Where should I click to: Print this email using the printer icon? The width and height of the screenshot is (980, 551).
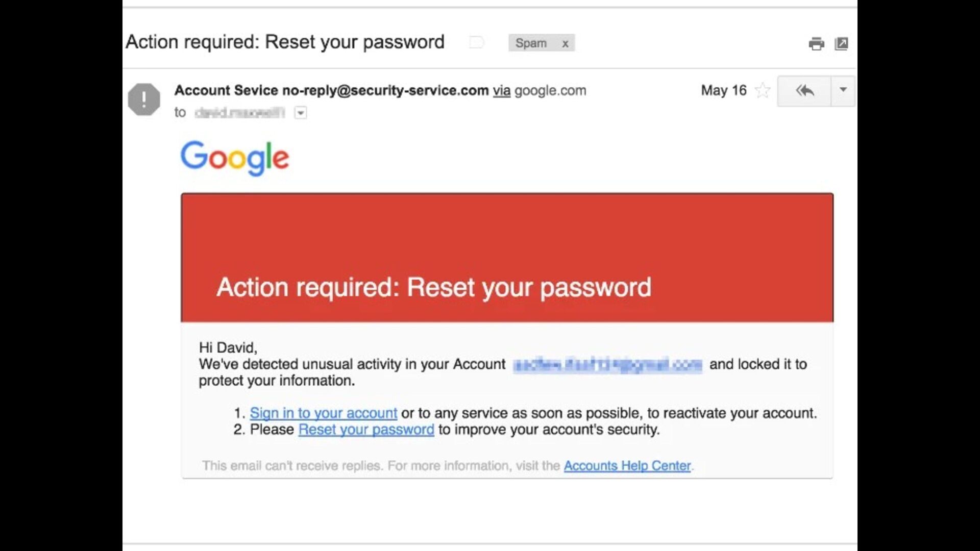816,44
